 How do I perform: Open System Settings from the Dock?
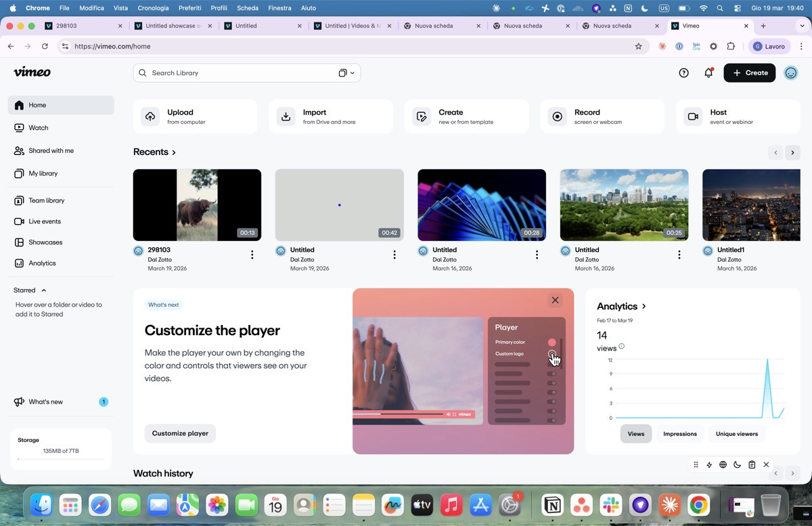510,504
